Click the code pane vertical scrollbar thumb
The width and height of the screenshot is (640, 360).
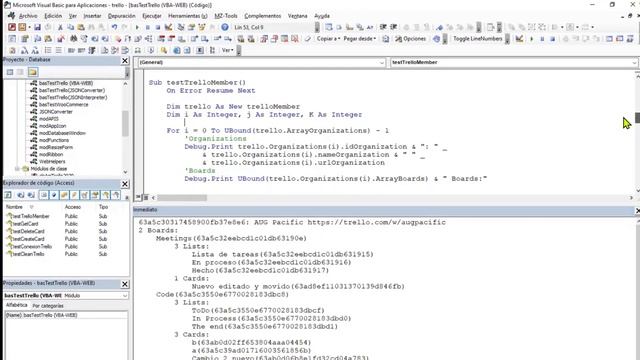[x=637, y=118]
